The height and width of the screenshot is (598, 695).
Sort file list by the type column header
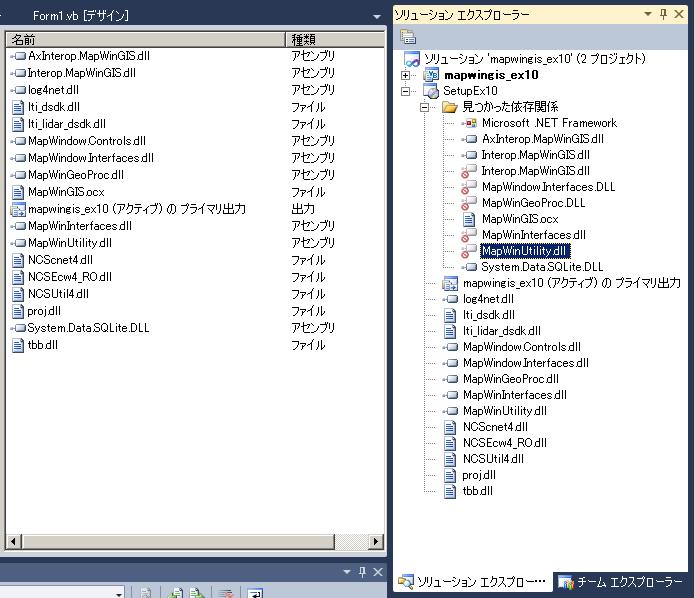click(335, 40)
